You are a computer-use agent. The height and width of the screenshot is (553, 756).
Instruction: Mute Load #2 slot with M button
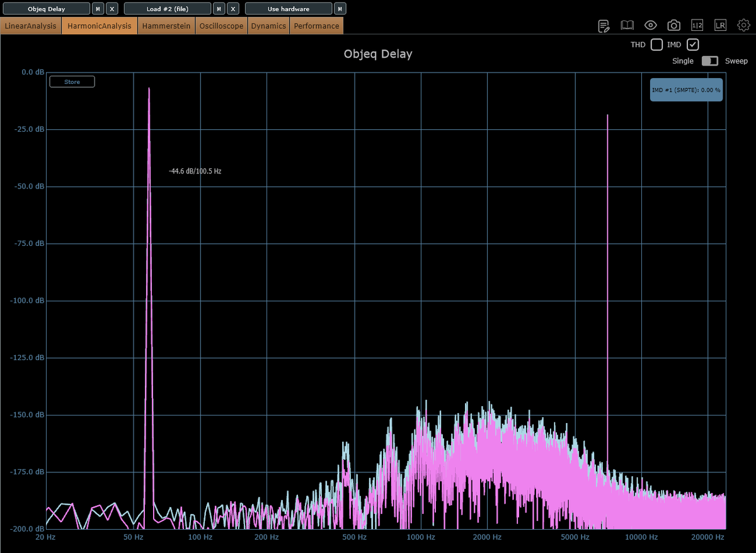(x=219, y=9)
